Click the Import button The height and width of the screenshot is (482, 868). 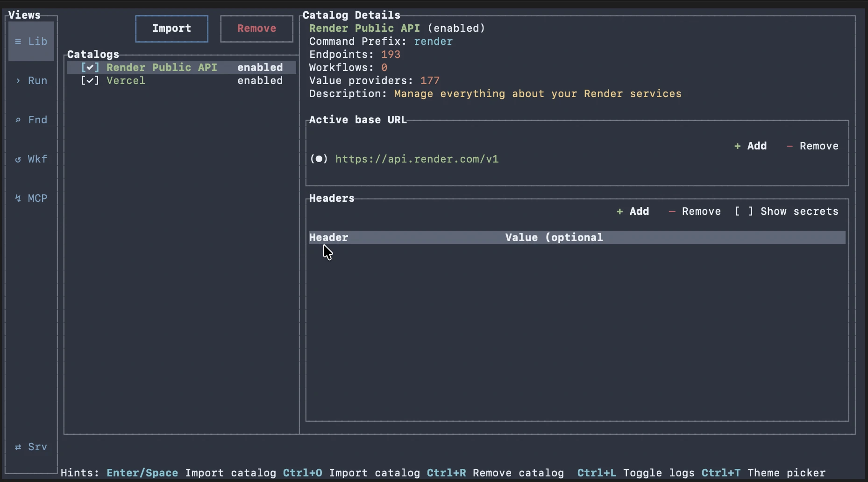pyautogui.click(x=171, y=28)
